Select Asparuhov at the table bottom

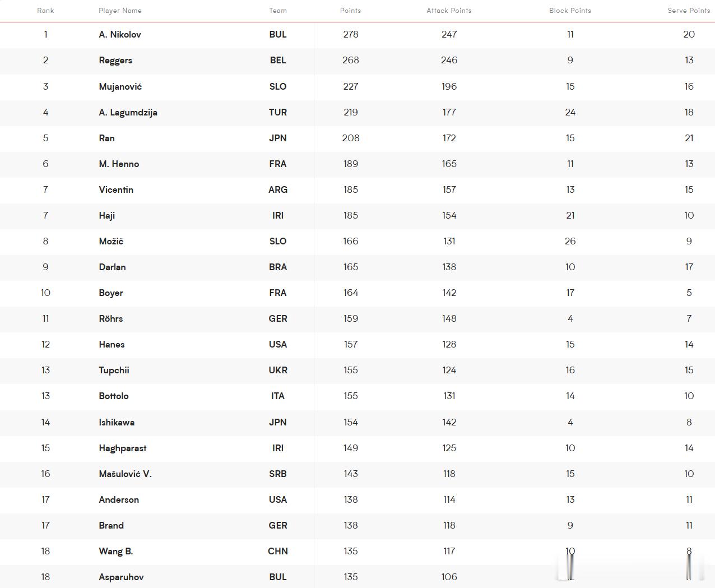tap(121, 577)
